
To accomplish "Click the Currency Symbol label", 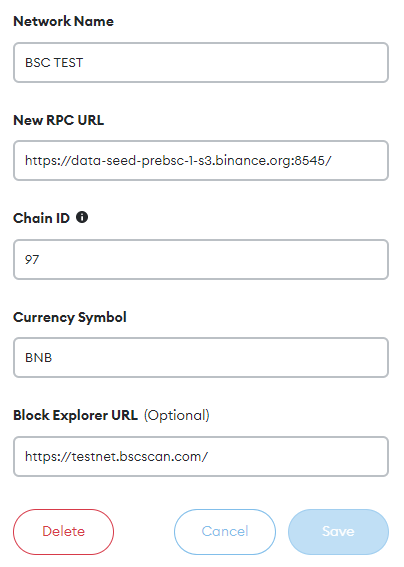I will point(70,317).
